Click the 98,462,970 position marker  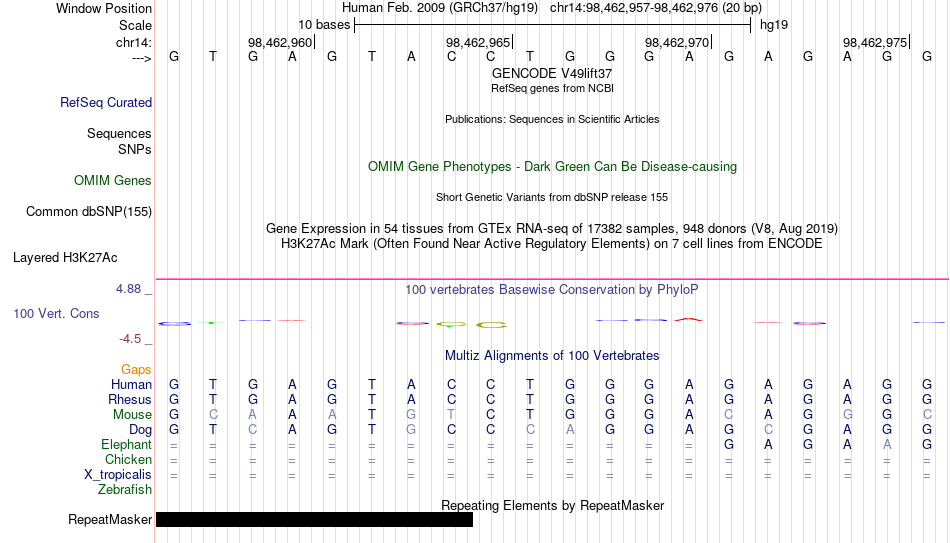point(677,42)
